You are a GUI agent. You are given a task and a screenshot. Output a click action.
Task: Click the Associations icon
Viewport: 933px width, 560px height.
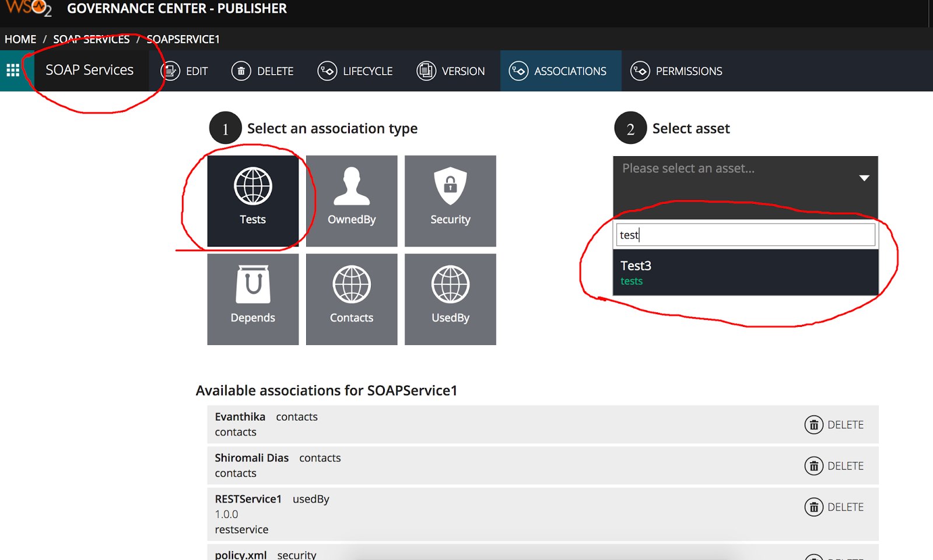(518, 71)
